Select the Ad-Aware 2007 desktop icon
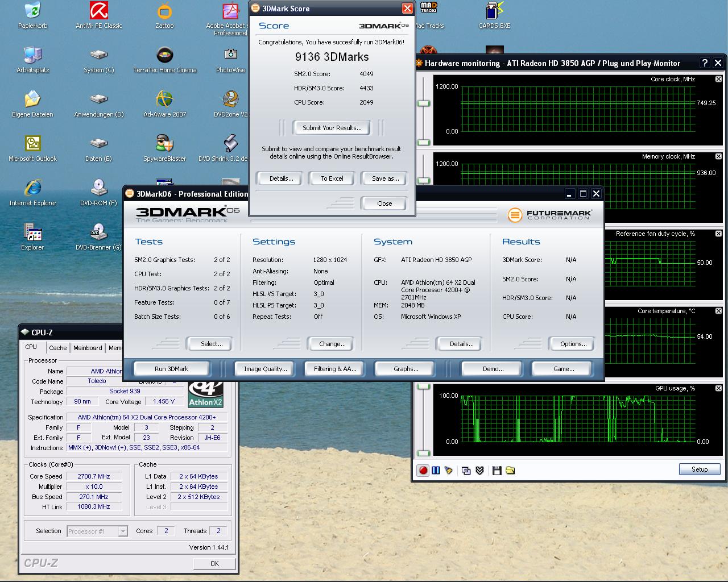 (164, 104)
